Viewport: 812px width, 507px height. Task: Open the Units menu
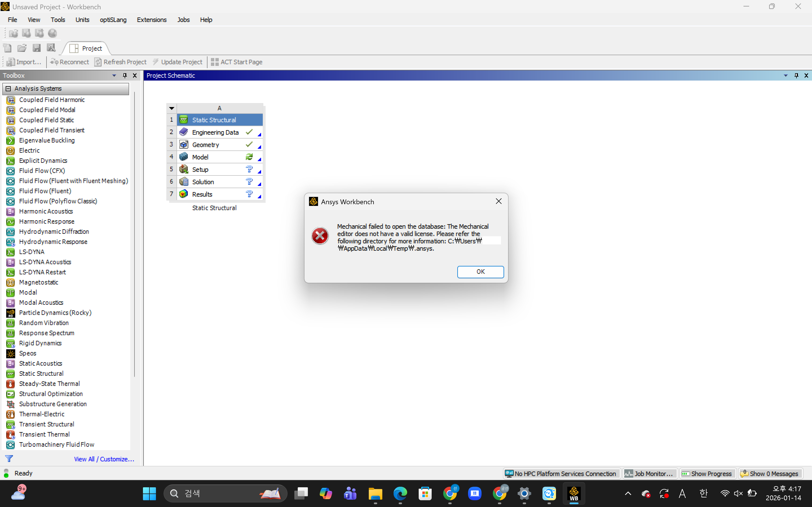pos(82,20)
